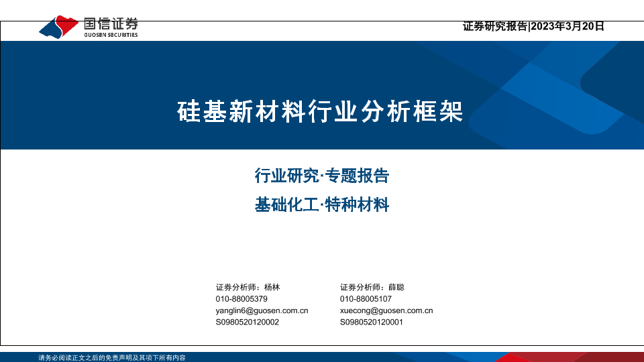Click the subtitle 基础化工·特种材料

[322, 205]
